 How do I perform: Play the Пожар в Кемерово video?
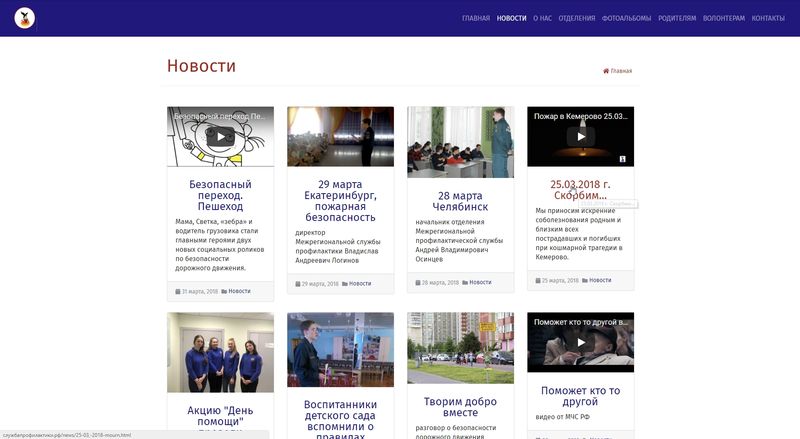tap(581, 137)
